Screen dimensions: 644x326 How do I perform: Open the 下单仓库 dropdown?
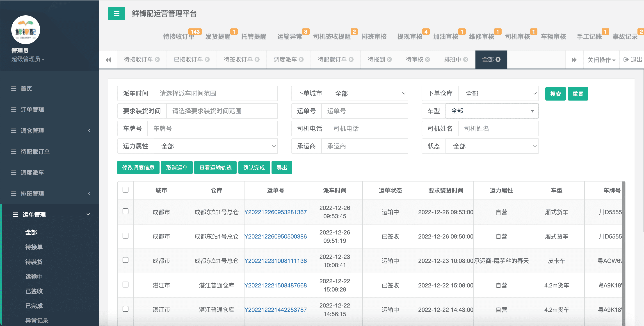[498, 93]
